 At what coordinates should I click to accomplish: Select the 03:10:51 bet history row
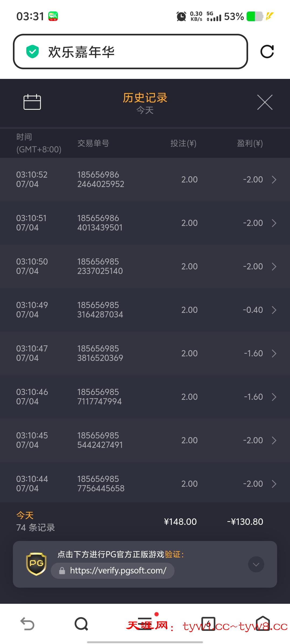click(145, 223)
